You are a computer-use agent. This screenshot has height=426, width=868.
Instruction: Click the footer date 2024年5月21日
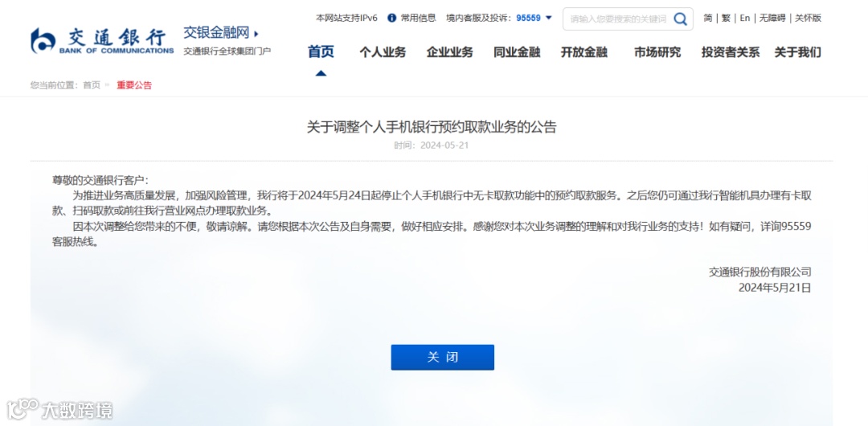[x=775, y=288]
